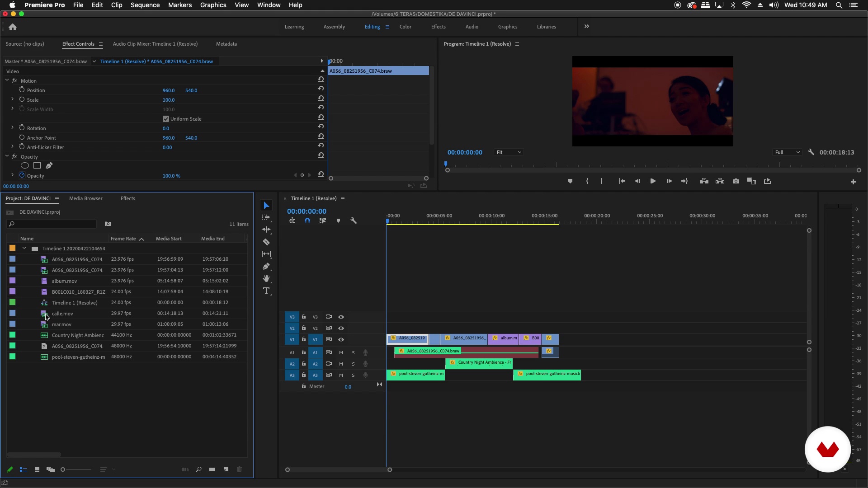Switch Project panel to icon view

[x=37, y=469]
